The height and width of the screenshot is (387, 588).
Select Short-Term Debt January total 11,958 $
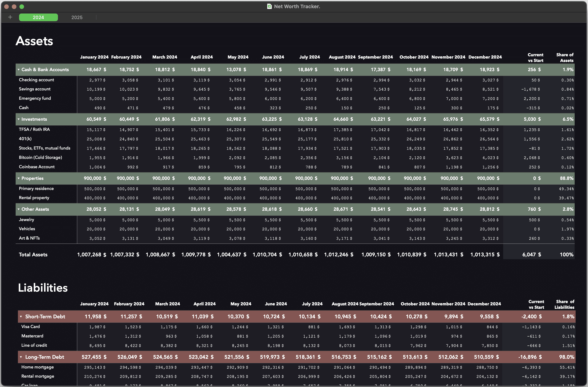(x=96, y=317)
